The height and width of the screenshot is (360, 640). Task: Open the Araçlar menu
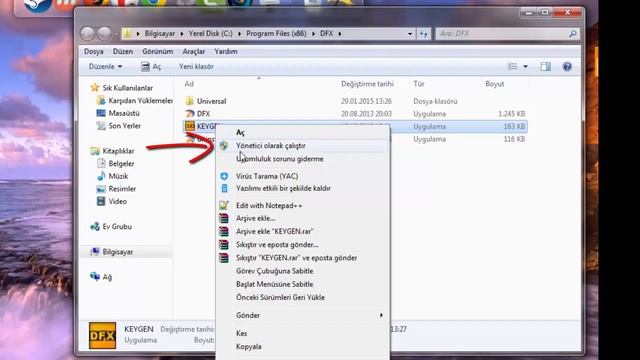tap(194, 51)
